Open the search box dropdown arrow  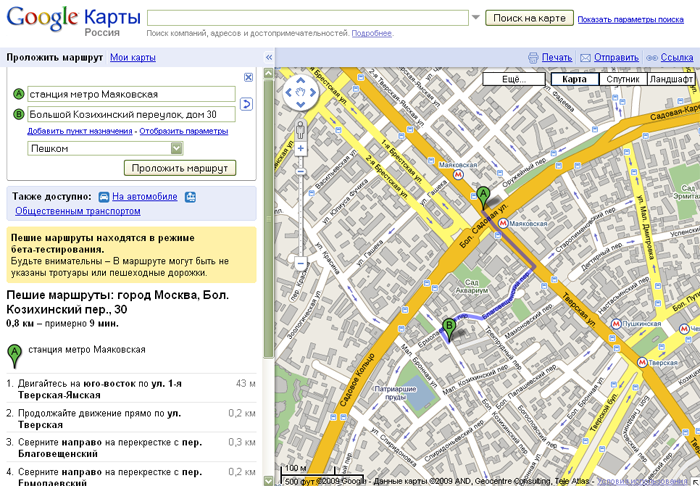[476, 18]
